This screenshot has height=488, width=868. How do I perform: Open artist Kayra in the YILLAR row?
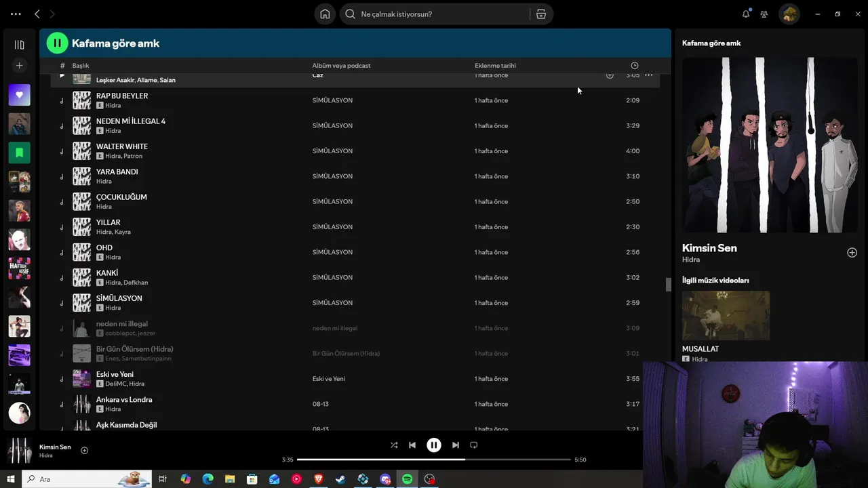click(x=123, y=232)
